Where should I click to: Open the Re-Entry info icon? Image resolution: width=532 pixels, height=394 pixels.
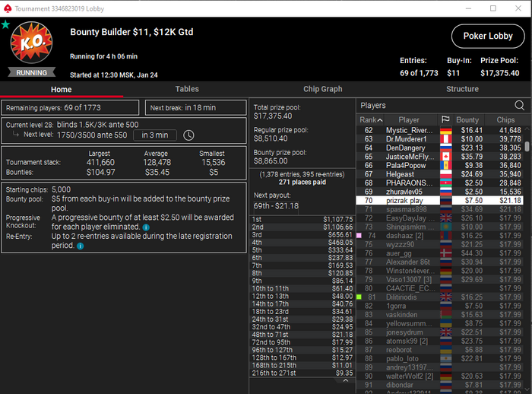[80, 246]
